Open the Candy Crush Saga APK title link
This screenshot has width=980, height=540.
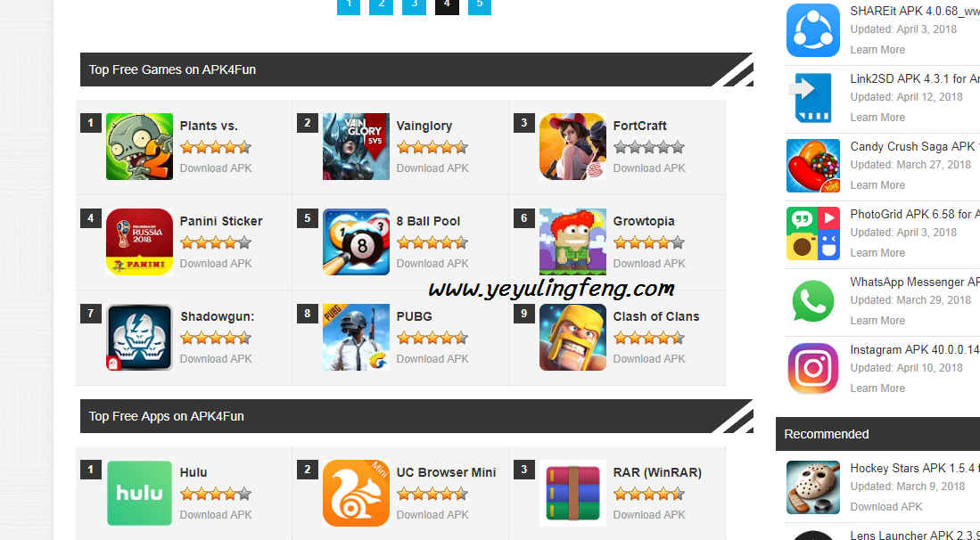(915, 147)
